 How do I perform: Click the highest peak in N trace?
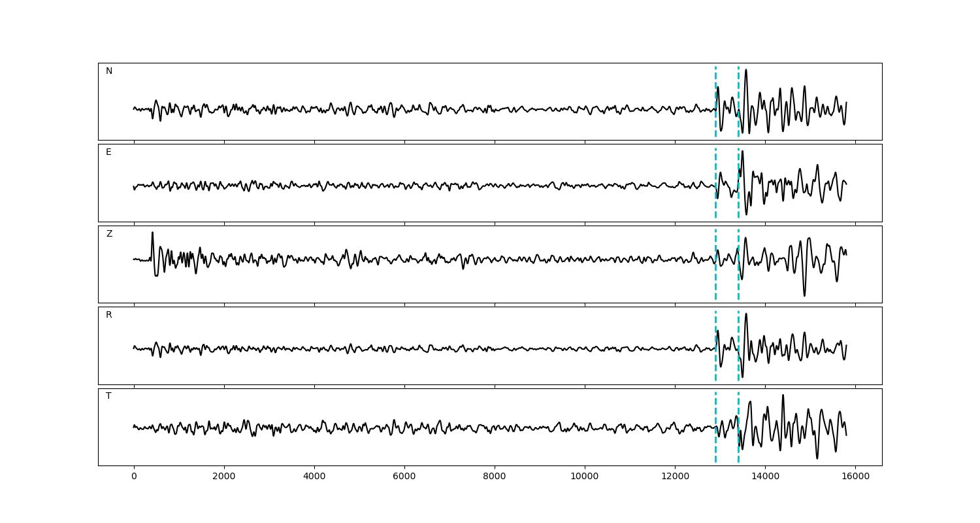[x=746, y=71]
